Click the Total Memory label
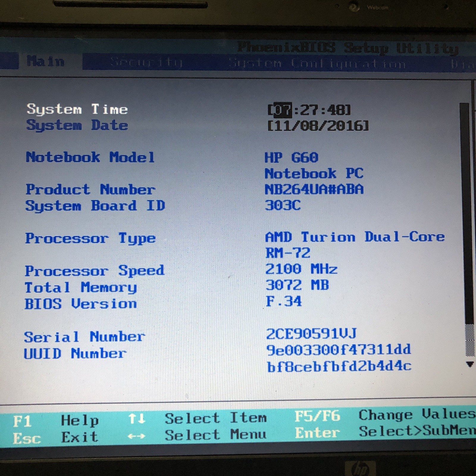Screen dimensions: 476x476 click(x=81, y=287)
